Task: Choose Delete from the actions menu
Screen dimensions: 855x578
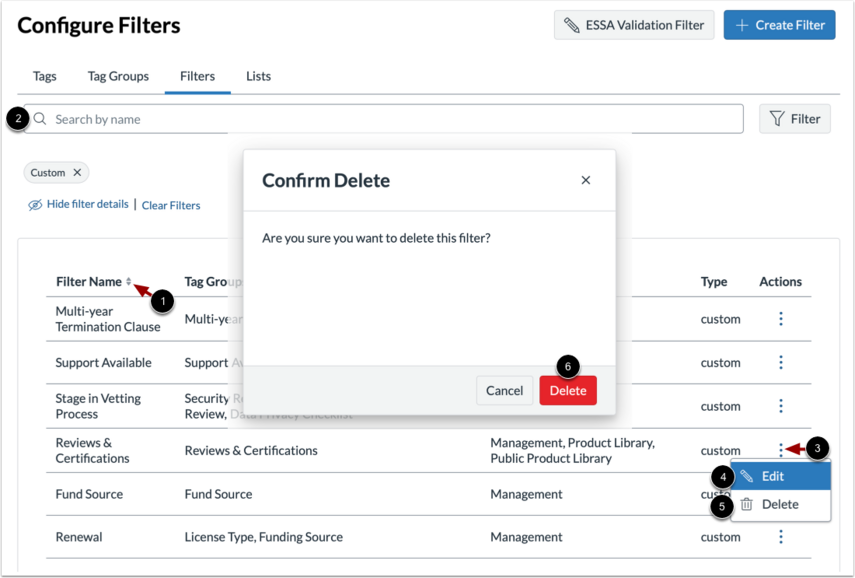Action: [x=780, y=504]
